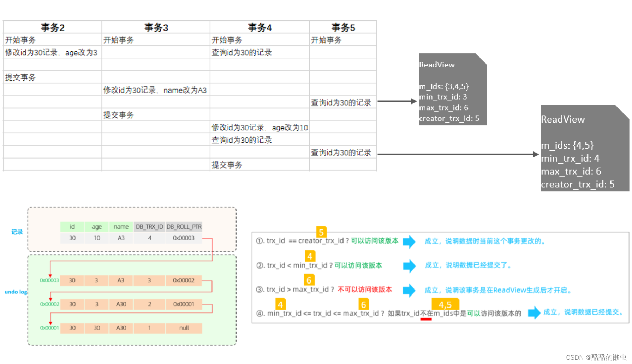632x364 pixels.
Task: Click 提交事务 cell in 事务4 column
Action: click(x=260, y=165)
